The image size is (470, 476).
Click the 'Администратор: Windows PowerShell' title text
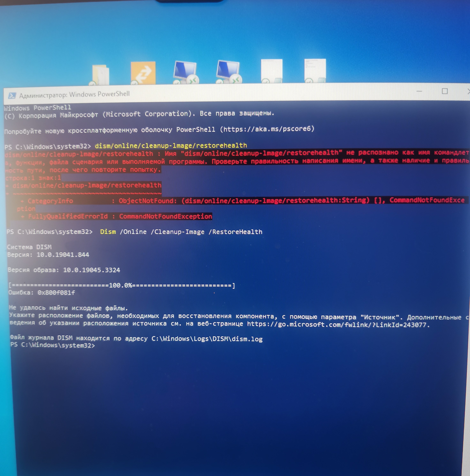pos(74,95)
